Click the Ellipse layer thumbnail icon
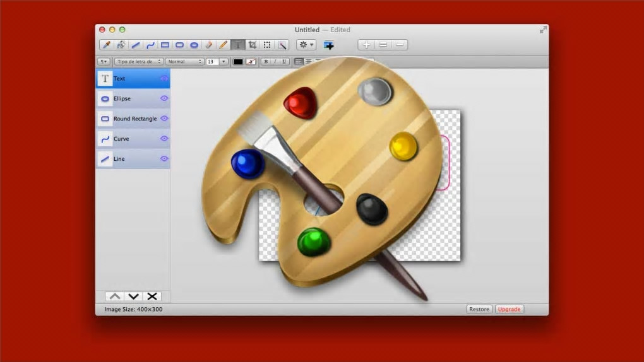The image size is (644, 362). click(105, 98)
